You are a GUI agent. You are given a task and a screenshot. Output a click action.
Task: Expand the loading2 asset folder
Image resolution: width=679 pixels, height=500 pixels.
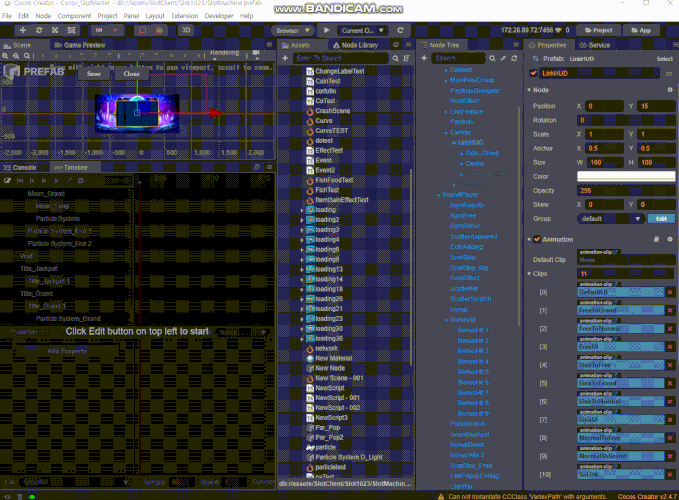[302, 220]
